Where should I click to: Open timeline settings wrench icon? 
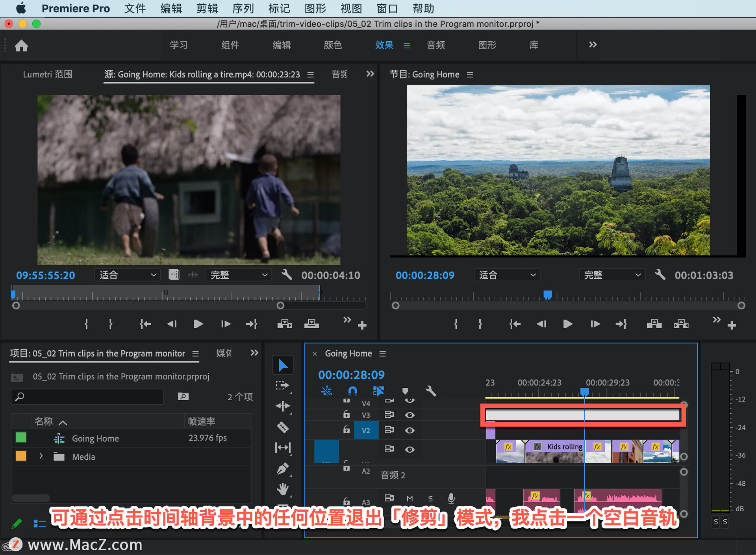point(431,391)
